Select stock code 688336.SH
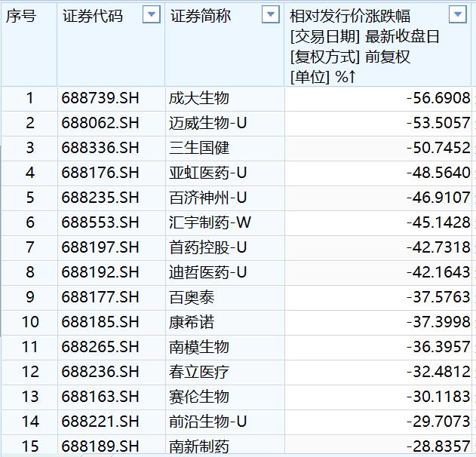Image resolution: width=476 pixels, height=457 pixels. [100, 148]
